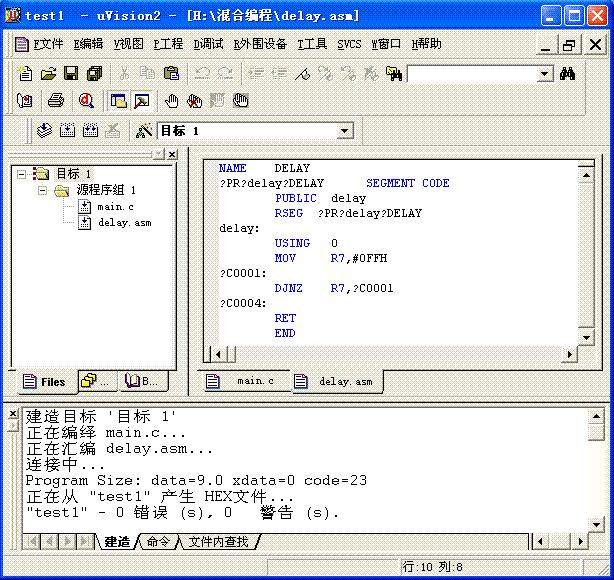The width and height of the screenshot is (614, 580).
Task: Click editor horizontal scrollbar left arrow
Action: coord(218,354)
